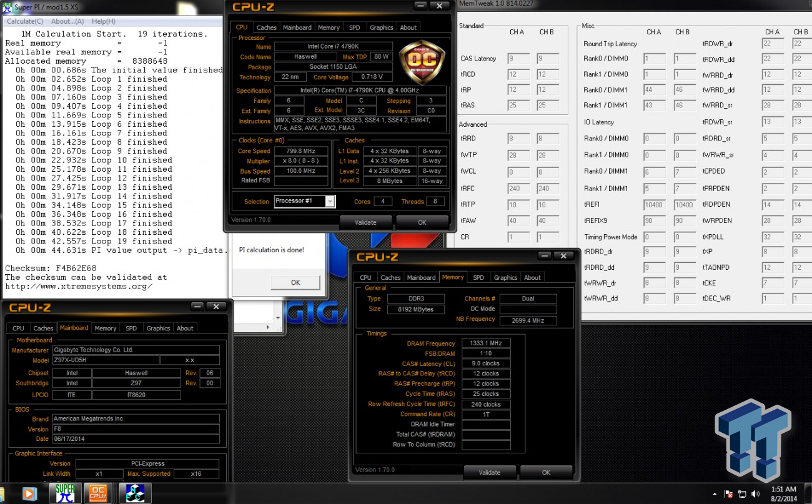Switch to the Memory tab in the CPU-Z Mainboard window
The width and height of the screenshot is (812, 504).
tap(106, 328)
